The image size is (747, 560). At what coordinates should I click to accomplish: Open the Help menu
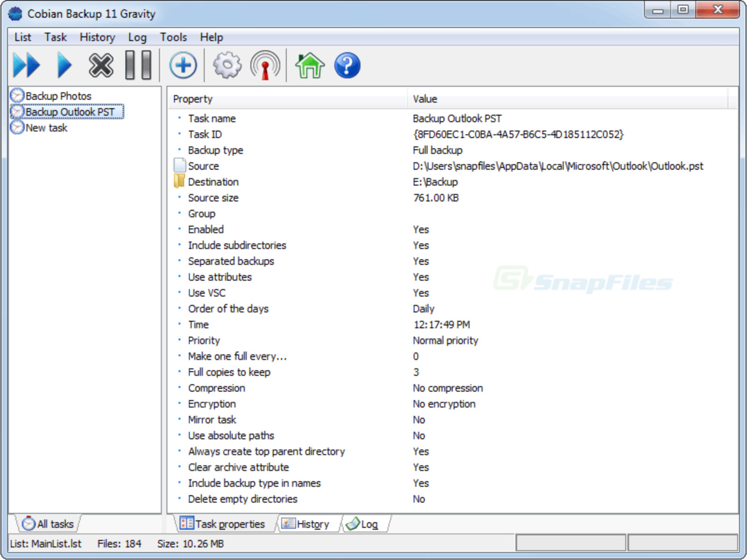(211, 37)
